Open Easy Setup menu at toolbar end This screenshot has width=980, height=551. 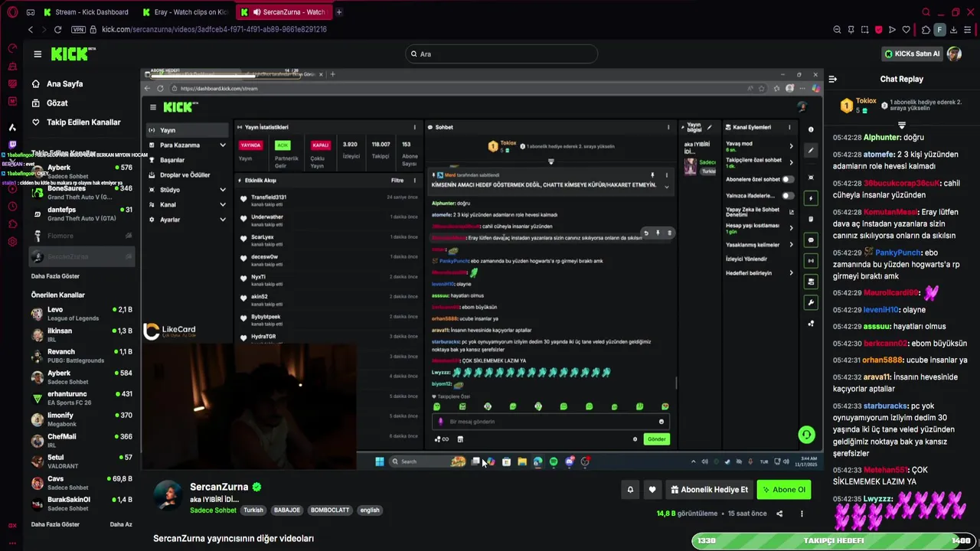pyautogui.click(x=969, y=30)
